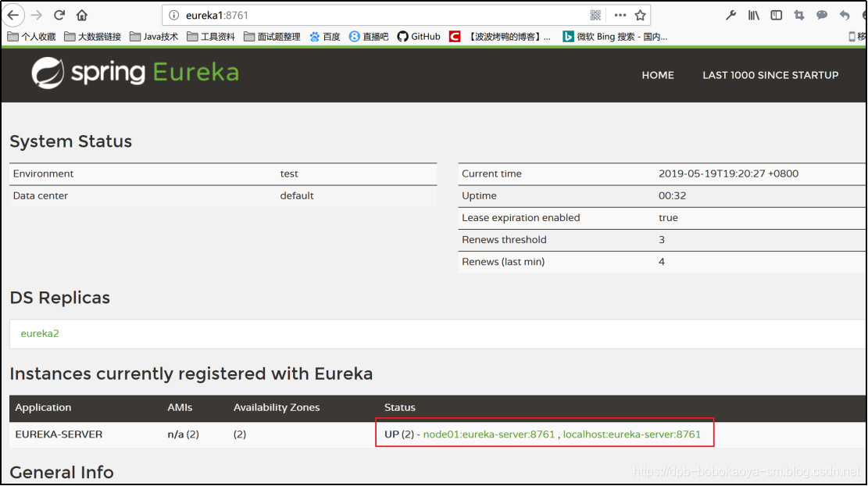Viewport: 868px width, 486px height.
Task: Click the undo arrow toolbar icon
Action: click(x=845, y=16)
